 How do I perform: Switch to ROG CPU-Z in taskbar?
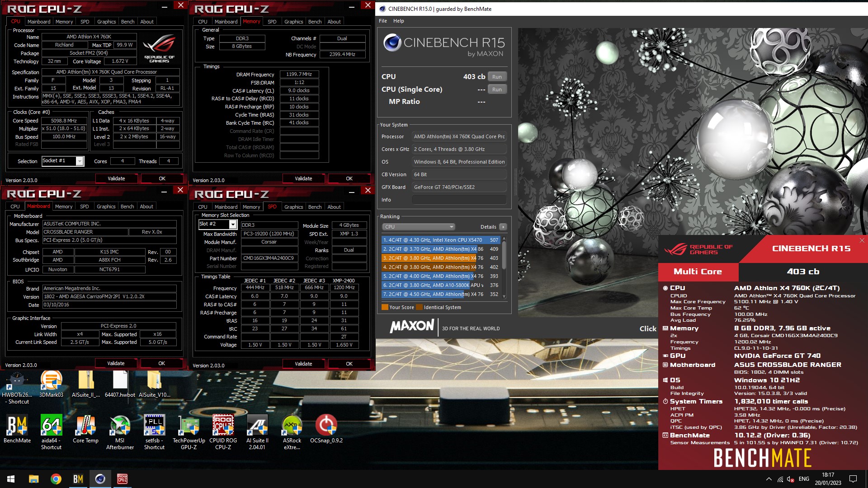[122, 479]
